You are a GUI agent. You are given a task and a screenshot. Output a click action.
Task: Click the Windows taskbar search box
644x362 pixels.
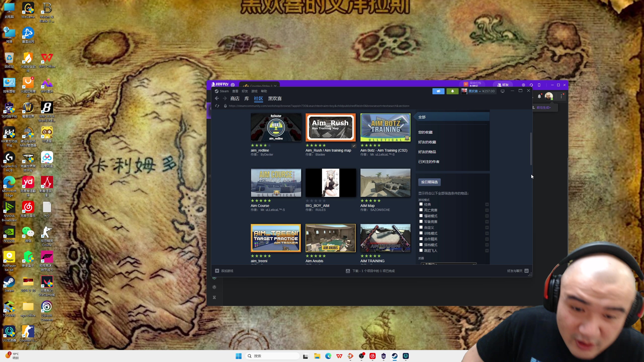[272, 356]
